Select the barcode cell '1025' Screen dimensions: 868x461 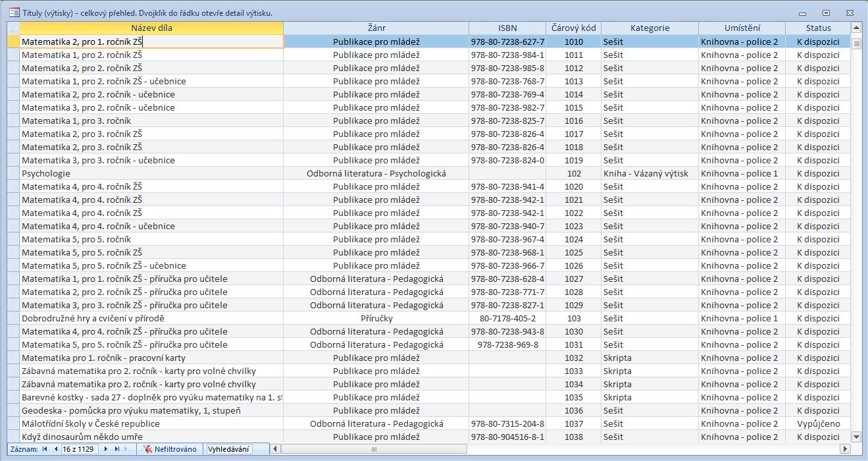pos(574,252)
